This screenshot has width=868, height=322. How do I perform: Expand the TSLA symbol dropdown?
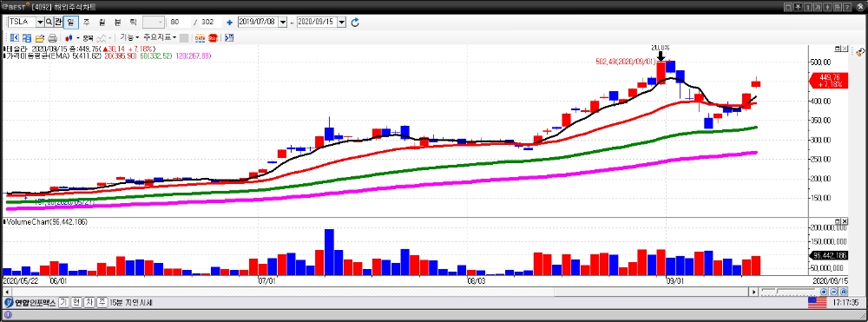coord(40,22)
